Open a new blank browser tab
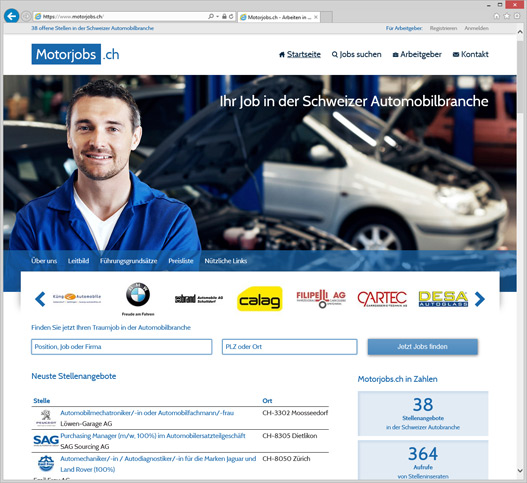The width and height of the screenshot is (527, 483). click(x=326, y=17)
